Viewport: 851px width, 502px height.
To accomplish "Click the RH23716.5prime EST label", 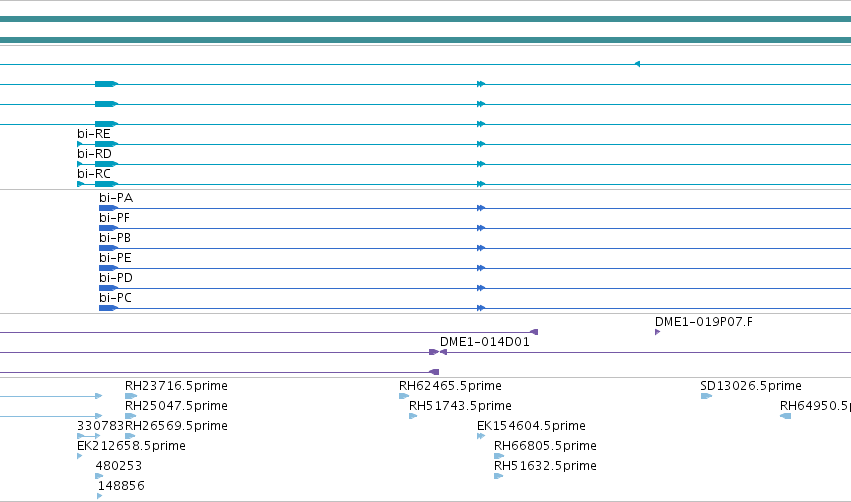I will (176, 386).
